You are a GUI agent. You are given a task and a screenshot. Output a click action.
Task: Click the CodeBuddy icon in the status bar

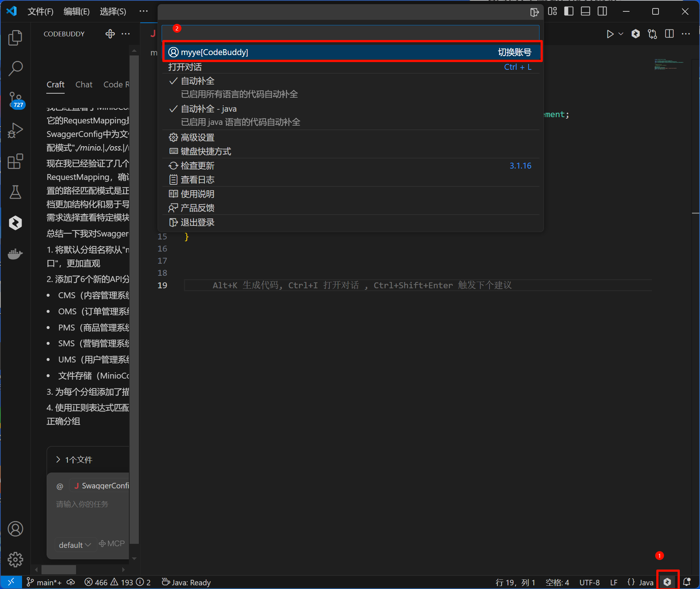click(x=667, y=581)
